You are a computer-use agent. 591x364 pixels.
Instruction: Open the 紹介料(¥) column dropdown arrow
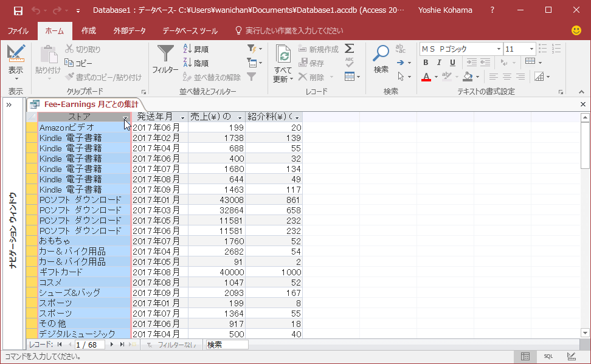click(297, 117)
